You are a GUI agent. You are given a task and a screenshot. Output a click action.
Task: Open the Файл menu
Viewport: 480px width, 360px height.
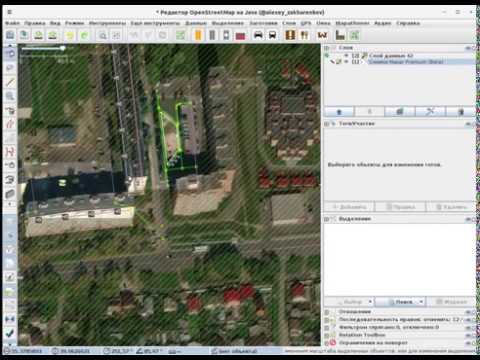tap(12, 23)
